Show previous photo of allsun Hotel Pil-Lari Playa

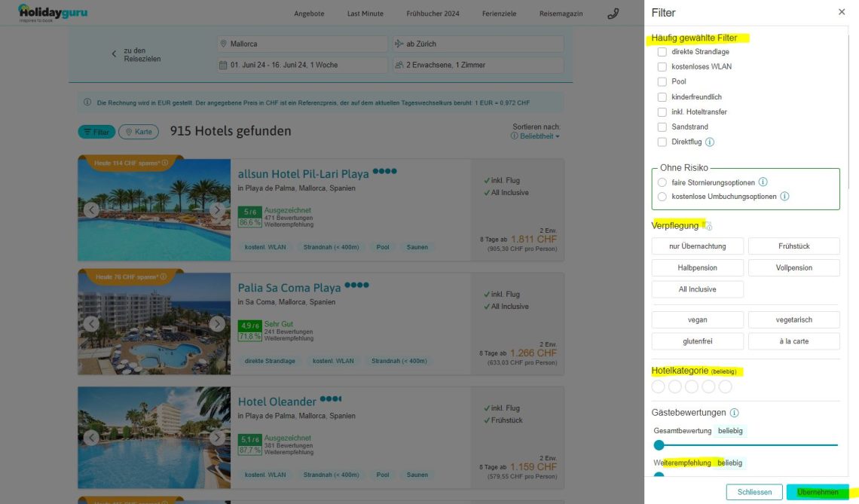click(91, 210)
